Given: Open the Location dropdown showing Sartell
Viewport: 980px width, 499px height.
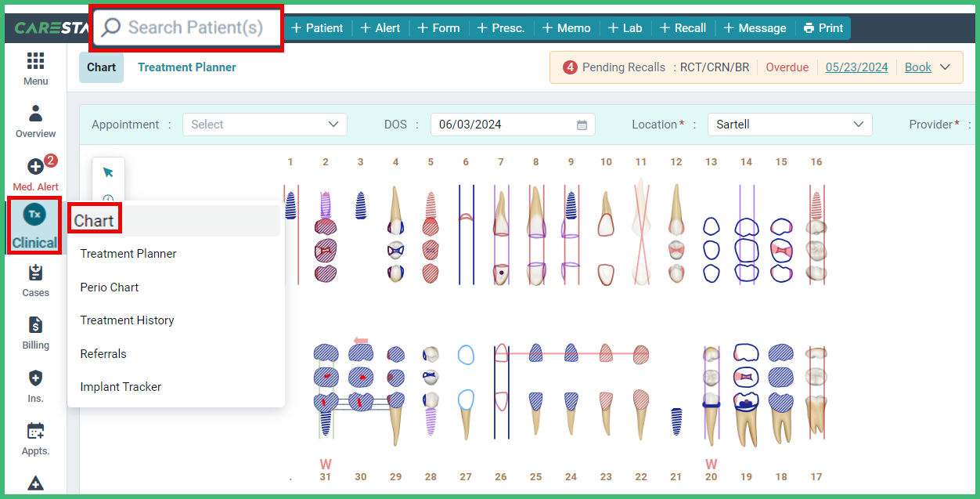Looking at the screenshot, I should [789, 124].
